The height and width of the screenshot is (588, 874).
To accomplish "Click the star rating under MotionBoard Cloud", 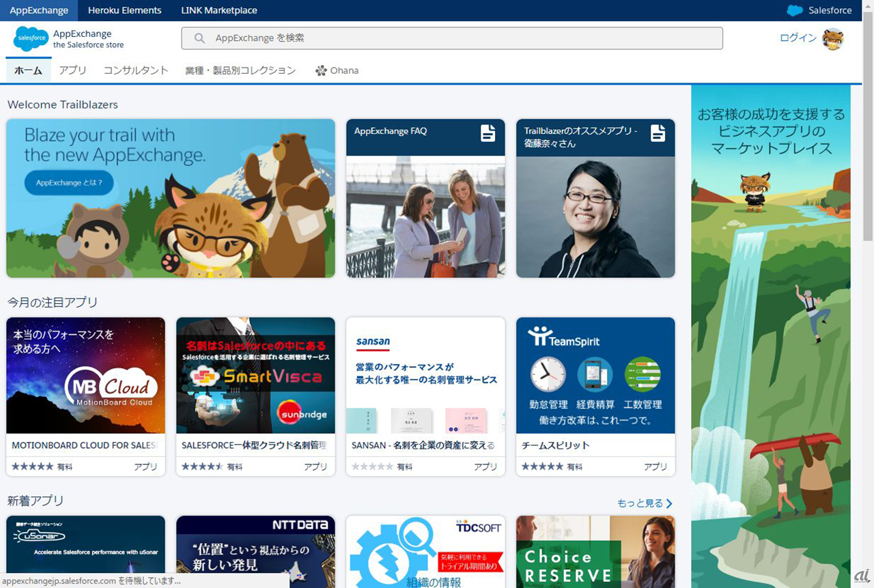I will coord(32,466).
